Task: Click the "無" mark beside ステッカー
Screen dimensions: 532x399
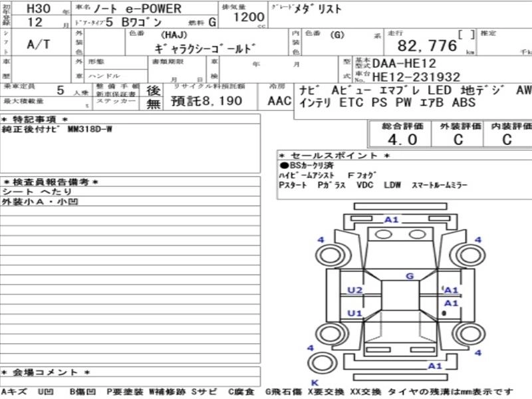Action: [154, 104]
